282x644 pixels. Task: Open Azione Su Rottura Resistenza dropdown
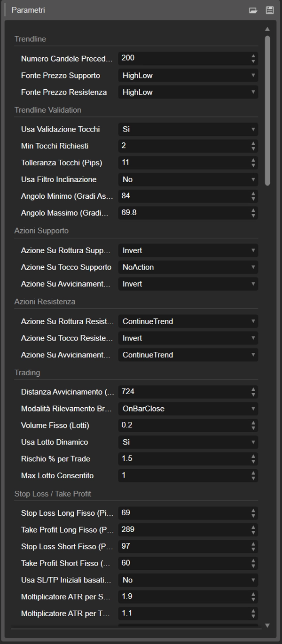point(188,321)
